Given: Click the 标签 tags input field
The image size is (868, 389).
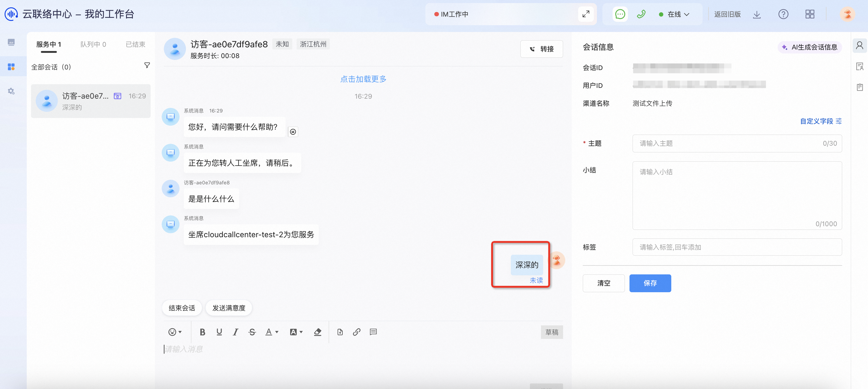Looking at the screenshot, I should pos(737,247).
